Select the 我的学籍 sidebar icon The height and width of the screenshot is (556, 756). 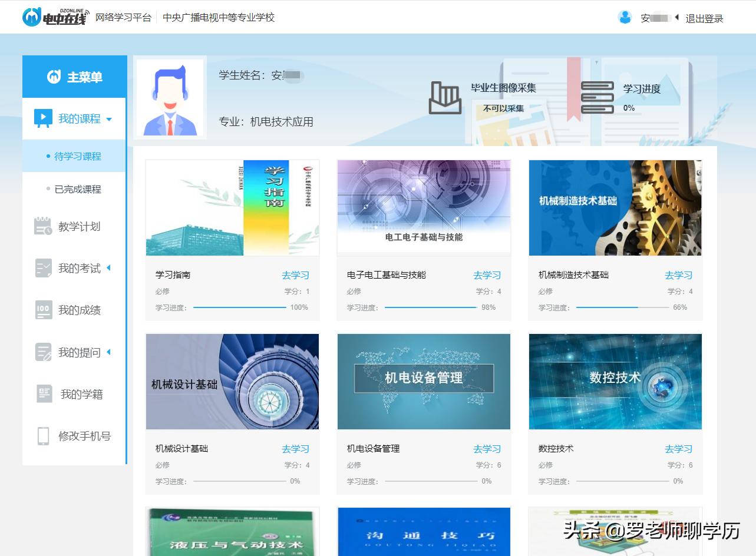(x=44, y=393)
